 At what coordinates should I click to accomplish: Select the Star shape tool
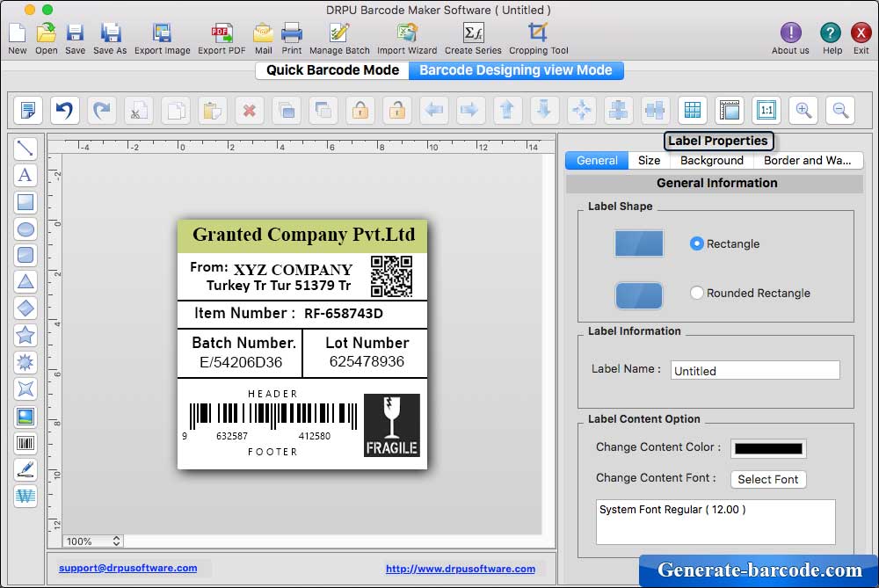pyautogui.click(x=25, y=335)
